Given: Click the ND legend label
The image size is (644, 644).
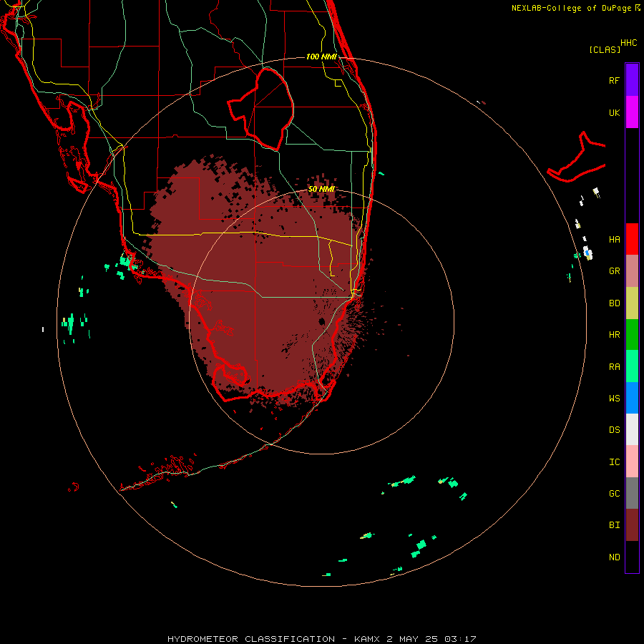Looking at the screenshot, I should click(614, 557).
